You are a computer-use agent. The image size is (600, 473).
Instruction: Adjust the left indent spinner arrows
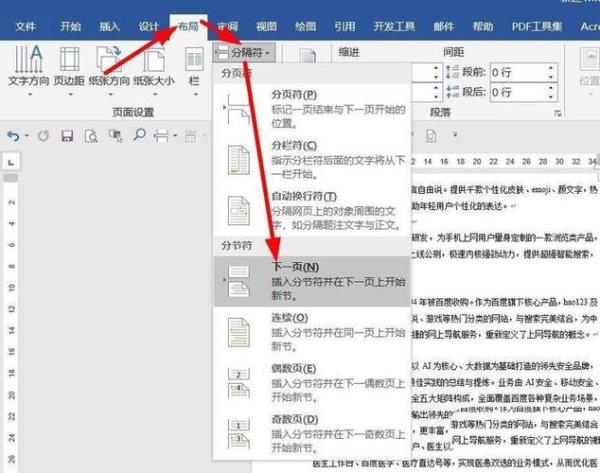436,72
